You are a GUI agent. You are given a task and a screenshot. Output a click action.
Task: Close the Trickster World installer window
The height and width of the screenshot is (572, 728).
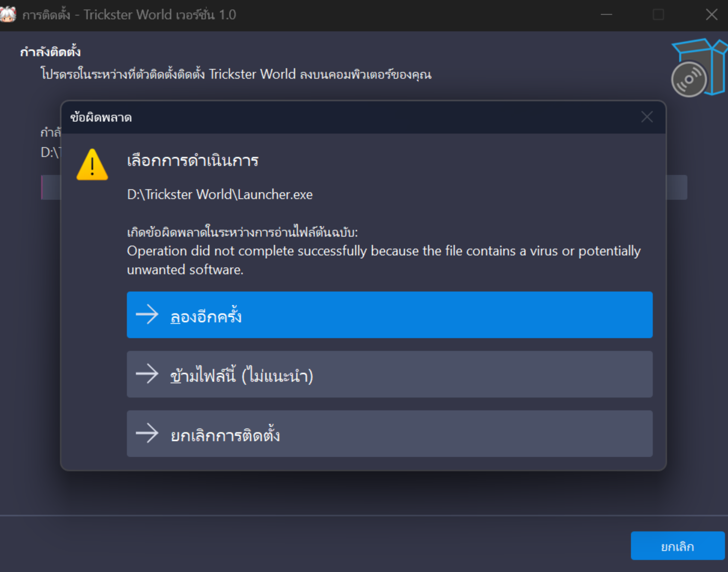click(x=711, y=15)
